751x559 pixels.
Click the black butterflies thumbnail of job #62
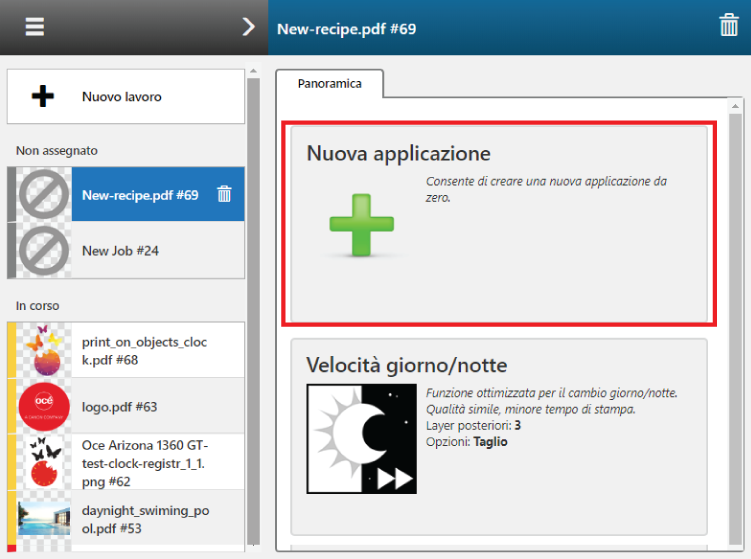point(44,462)
